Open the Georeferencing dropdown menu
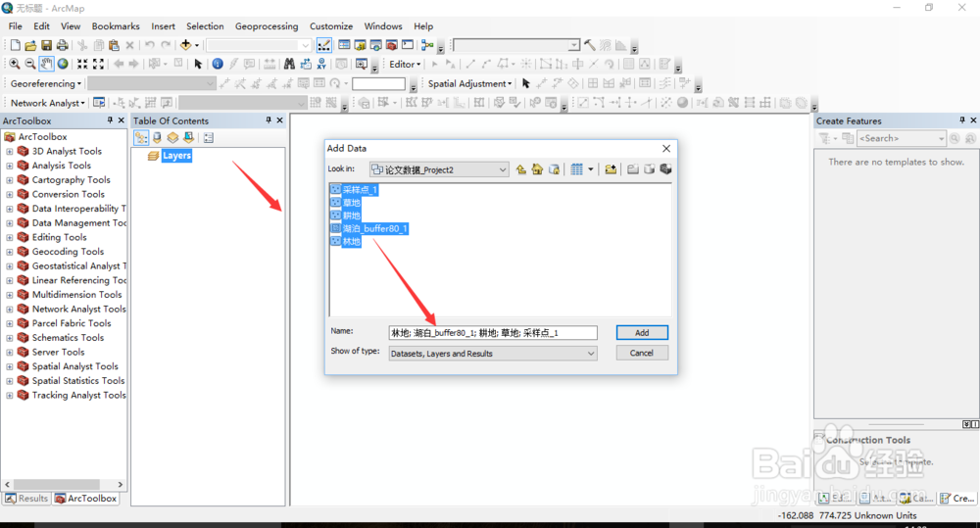Screen dimensions: 980x528 (x=46, y=83)
